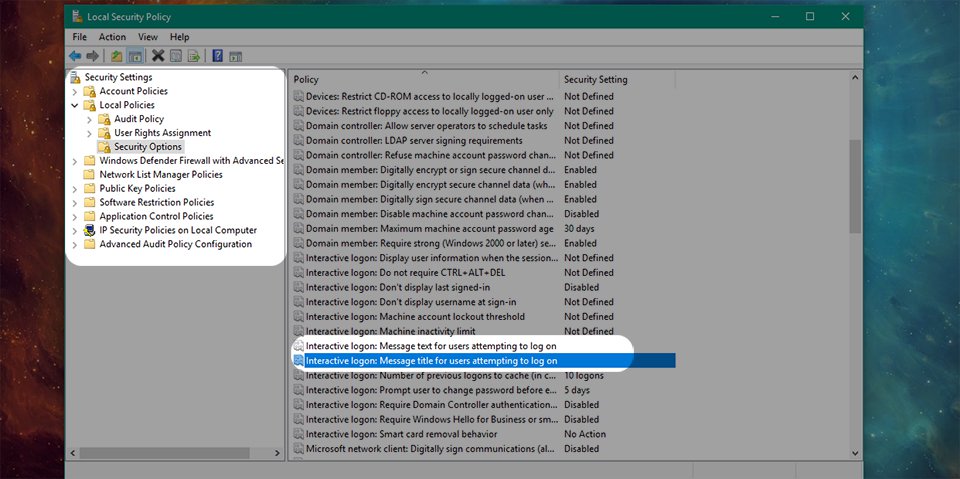Click the policy list vertical scrollbar thumb

(x=855, y=186)
